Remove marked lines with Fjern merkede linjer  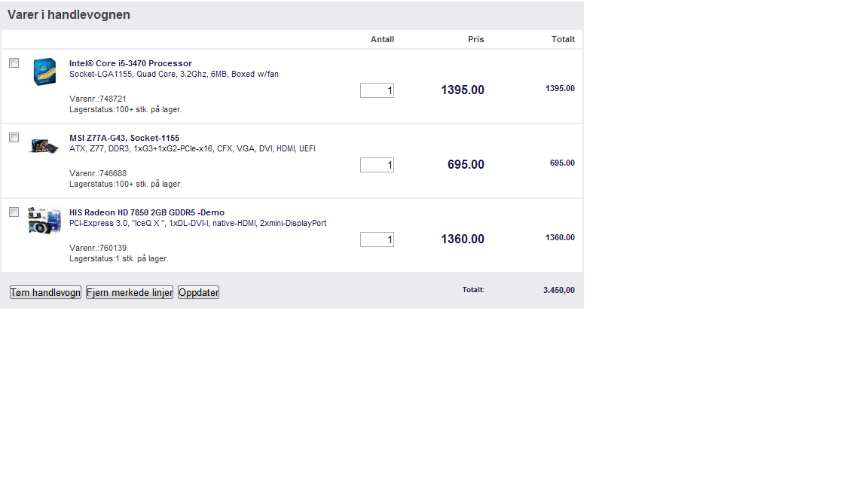[x=130, y=292]
